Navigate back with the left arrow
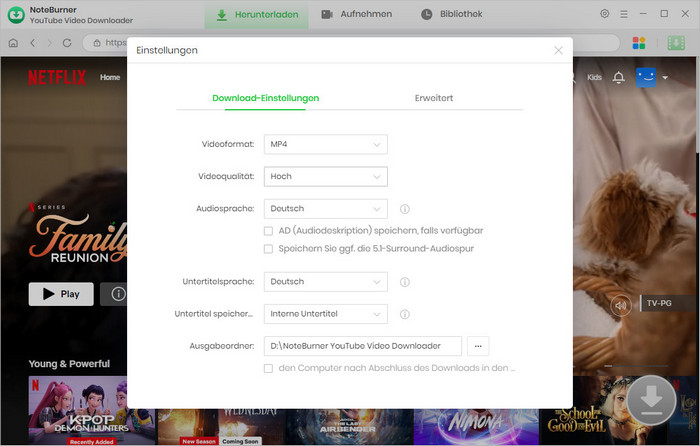The width and height of the screenshot is (700, 446). [x=33, y=43]
